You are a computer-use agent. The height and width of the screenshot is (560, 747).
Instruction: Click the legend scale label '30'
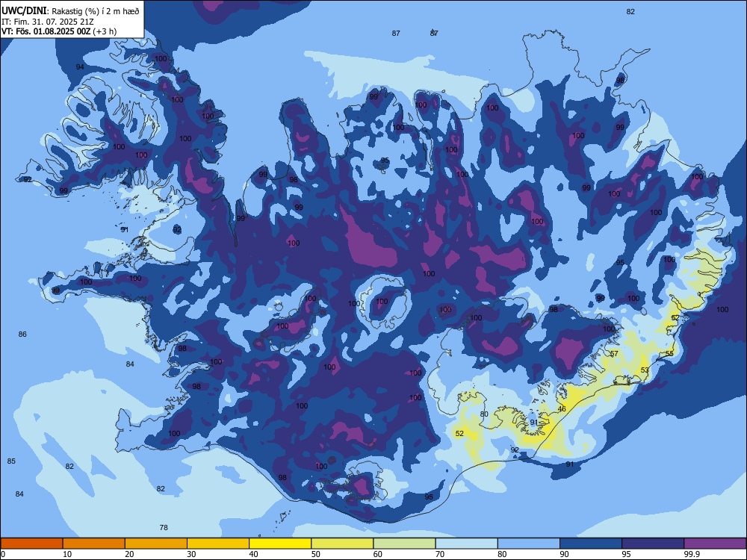(191, 554)
